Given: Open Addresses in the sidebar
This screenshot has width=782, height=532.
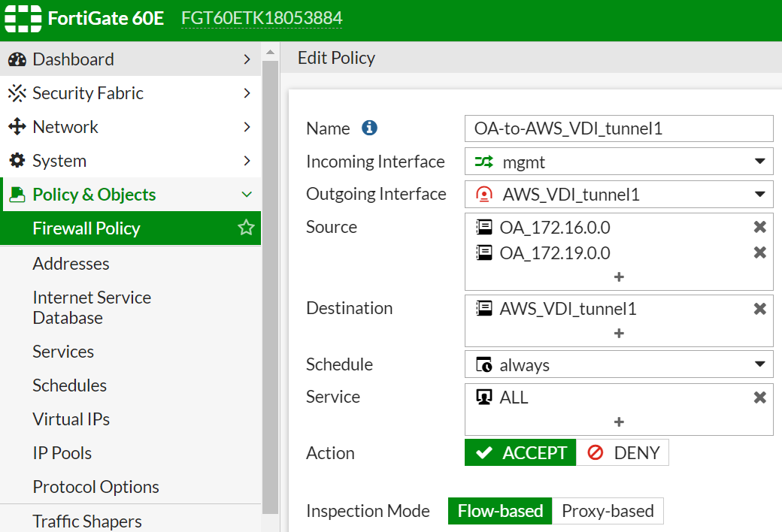Looking at the screenshot, I should (71, 264).
